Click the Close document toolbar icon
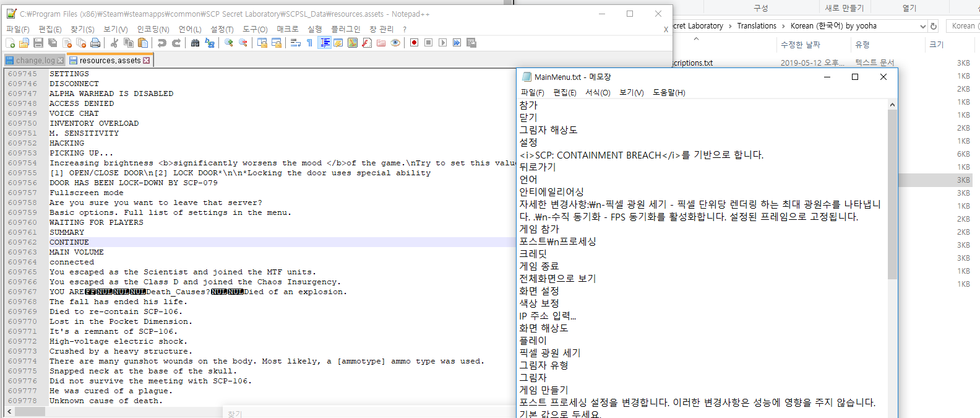 pos(67,43)
